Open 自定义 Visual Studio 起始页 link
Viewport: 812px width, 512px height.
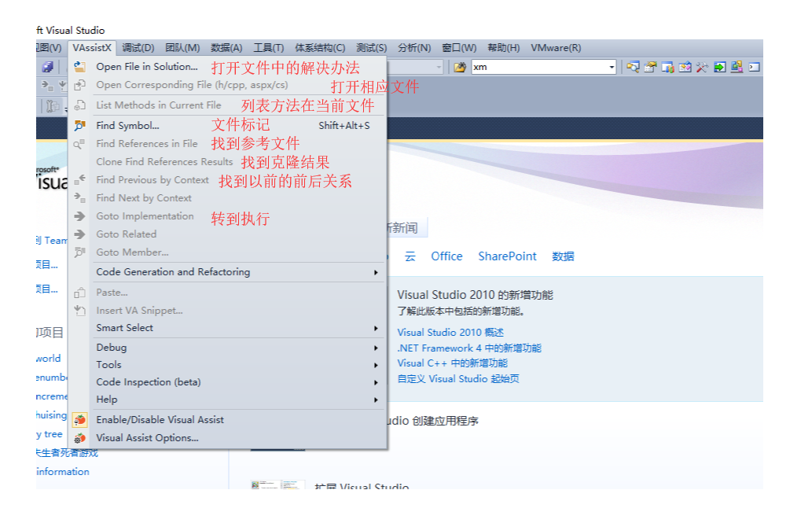point(457,379)
